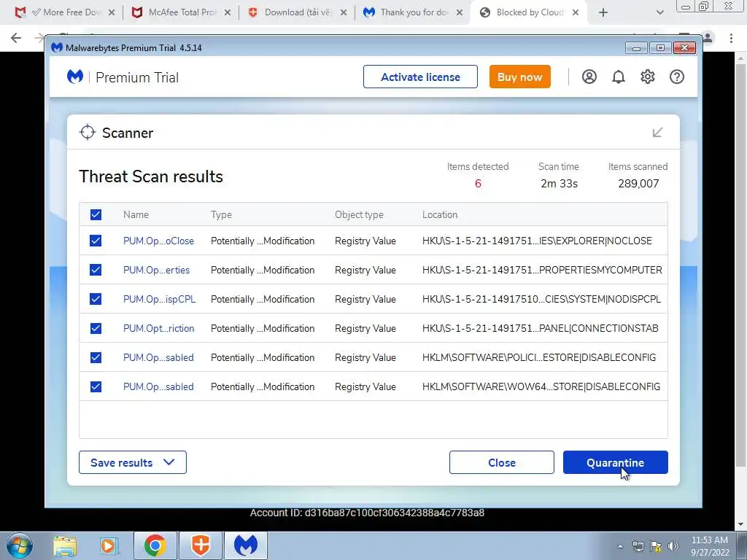Sort results by the Type column
This screenshot has width=747, height=560.
[221, 215]
